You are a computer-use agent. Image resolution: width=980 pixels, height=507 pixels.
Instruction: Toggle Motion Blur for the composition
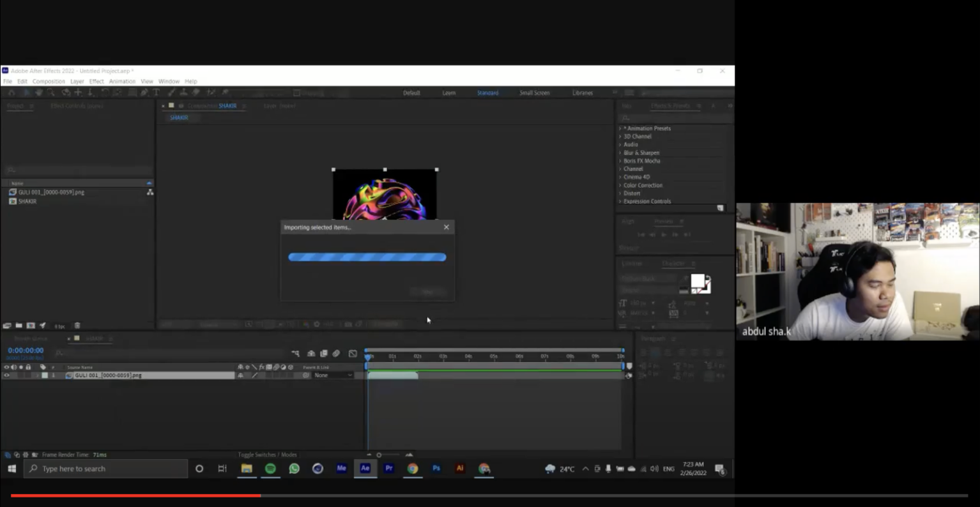tap(336, 353)
